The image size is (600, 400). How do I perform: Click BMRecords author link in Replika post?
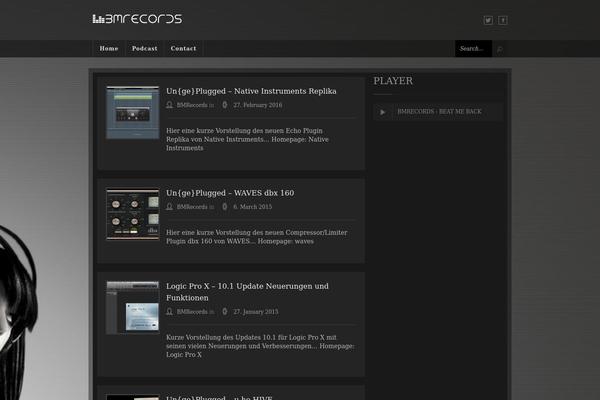[192, 105]
